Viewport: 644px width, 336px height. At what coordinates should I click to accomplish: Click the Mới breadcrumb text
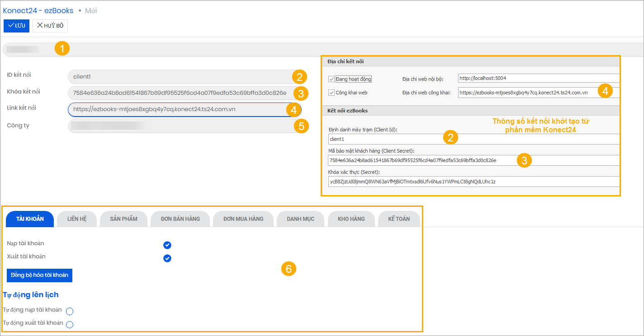pos(91,10)
